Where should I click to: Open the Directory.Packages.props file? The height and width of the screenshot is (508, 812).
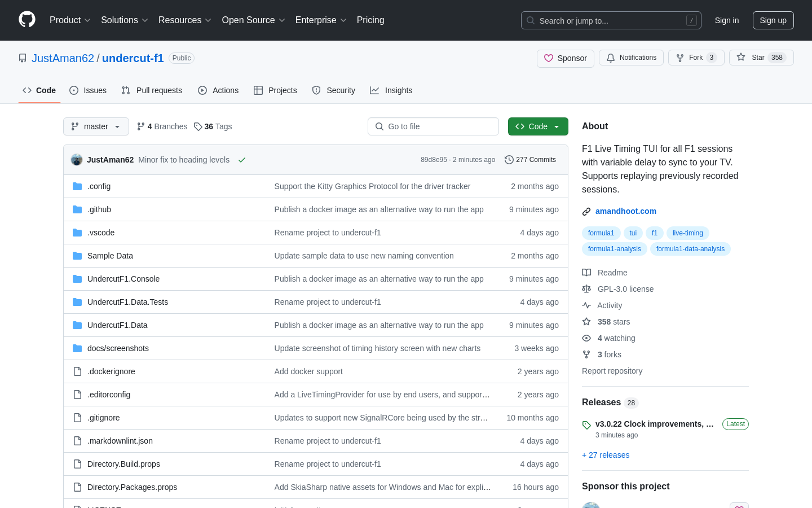[132, 487]
